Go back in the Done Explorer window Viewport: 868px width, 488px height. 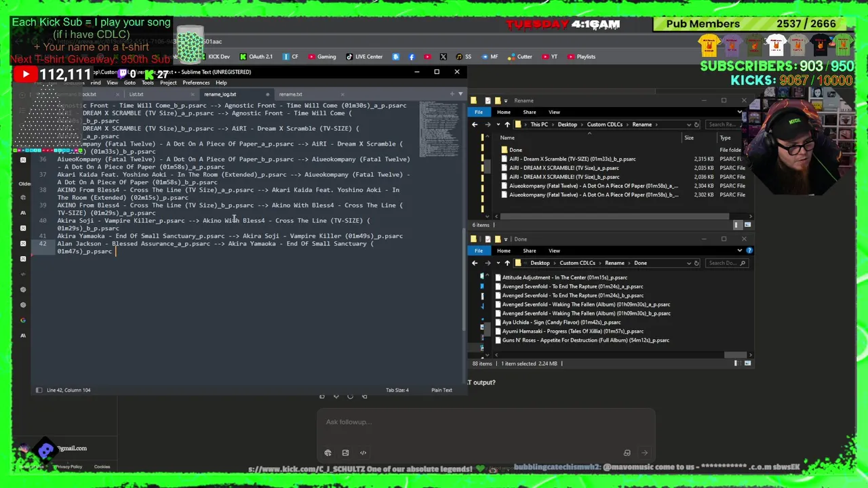tap(475, 263)
